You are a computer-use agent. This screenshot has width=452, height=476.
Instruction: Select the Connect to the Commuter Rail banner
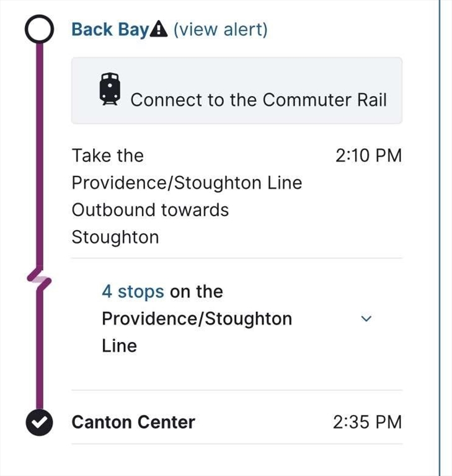[x=236, y=91]
